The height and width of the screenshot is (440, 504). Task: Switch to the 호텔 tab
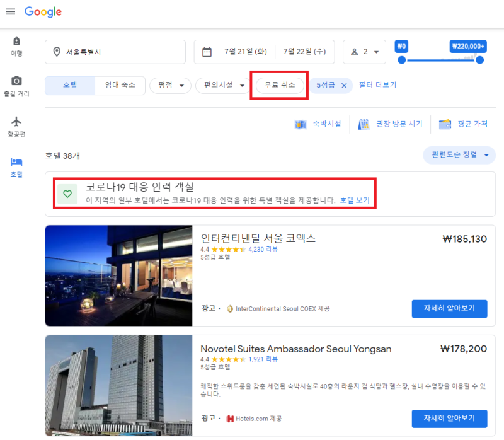(x=70, y=85)
